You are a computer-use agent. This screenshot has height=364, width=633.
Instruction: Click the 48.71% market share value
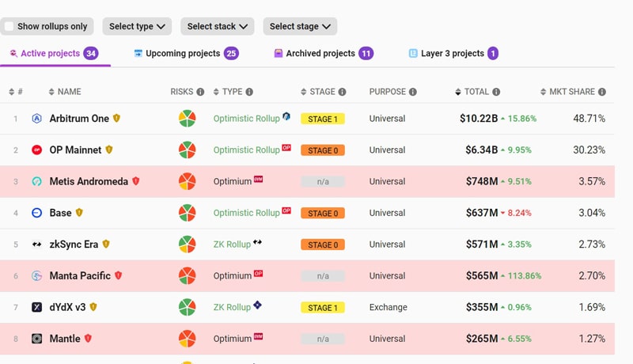589,118
